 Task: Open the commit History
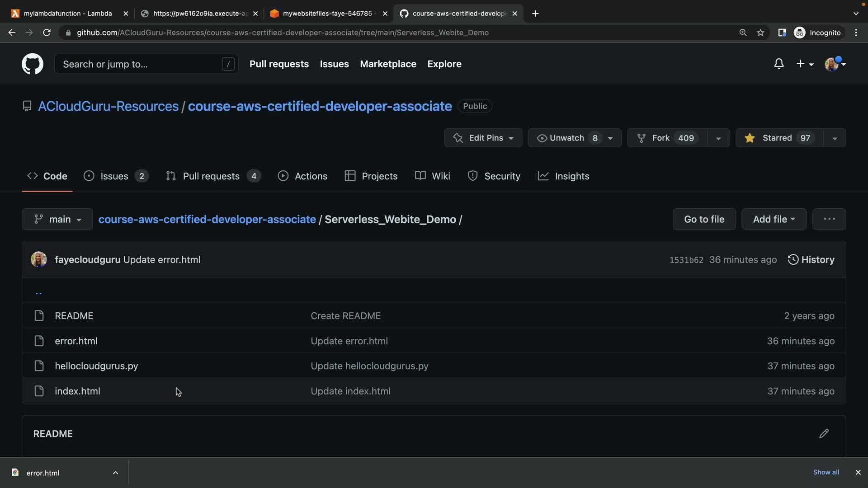click(811, 259)
